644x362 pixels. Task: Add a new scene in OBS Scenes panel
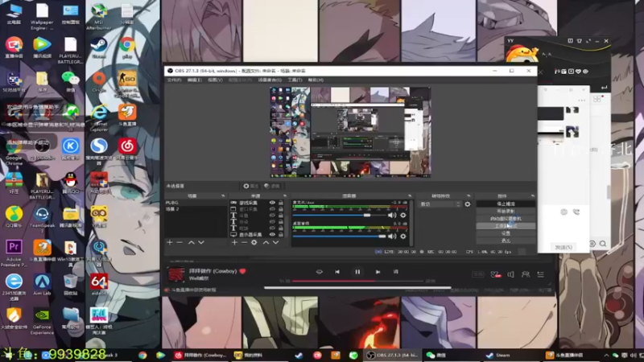(x=170, y=243)
